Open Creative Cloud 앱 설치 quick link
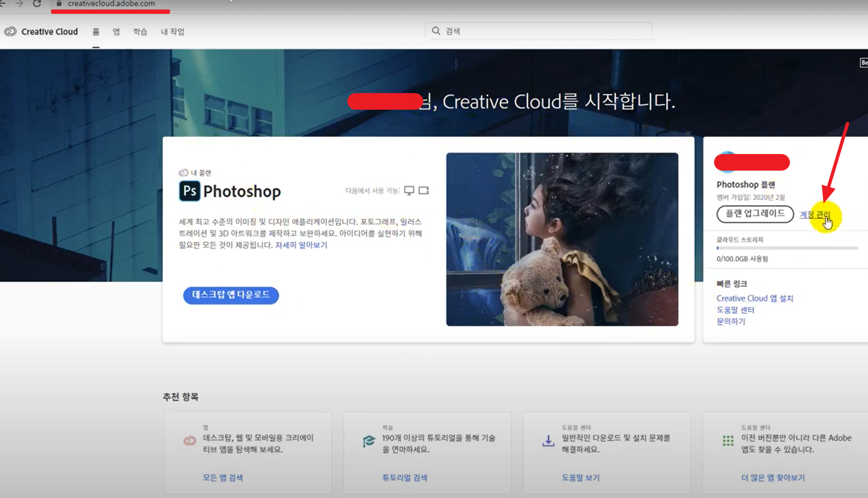868x498 pixels. tap(755, 298)
